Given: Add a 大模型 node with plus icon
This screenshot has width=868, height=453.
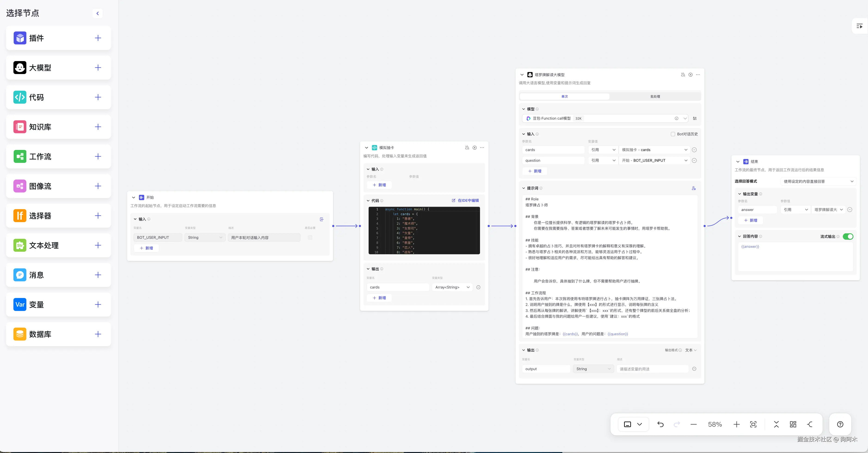Looking at the screenshot, I should 98,68.
